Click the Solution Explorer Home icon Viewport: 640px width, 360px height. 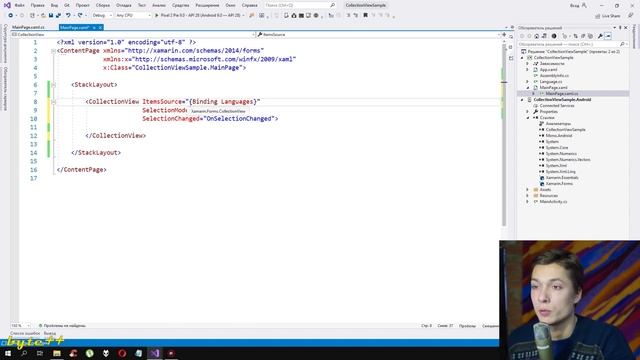(537, 36)
